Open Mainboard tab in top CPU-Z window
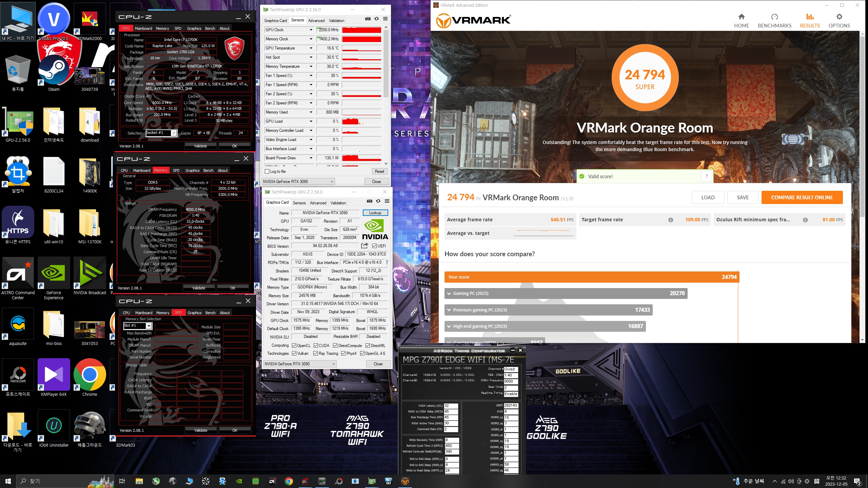 coord(143,28)
